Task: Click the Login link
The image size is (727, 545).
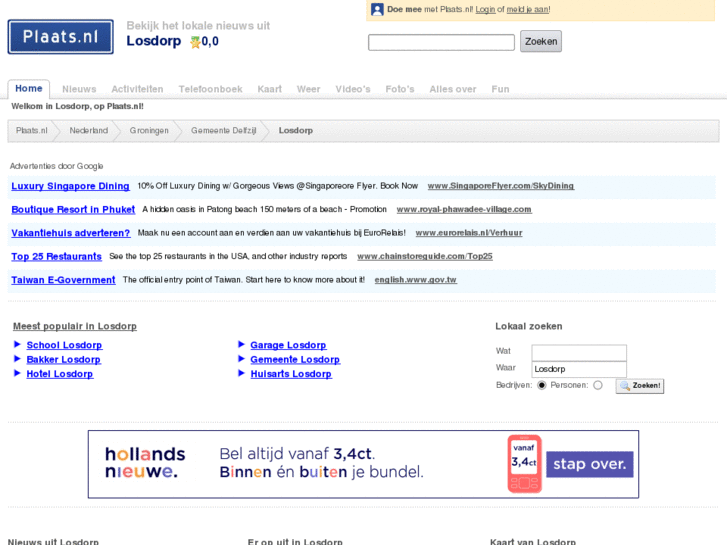Action: tap(485, 9)
